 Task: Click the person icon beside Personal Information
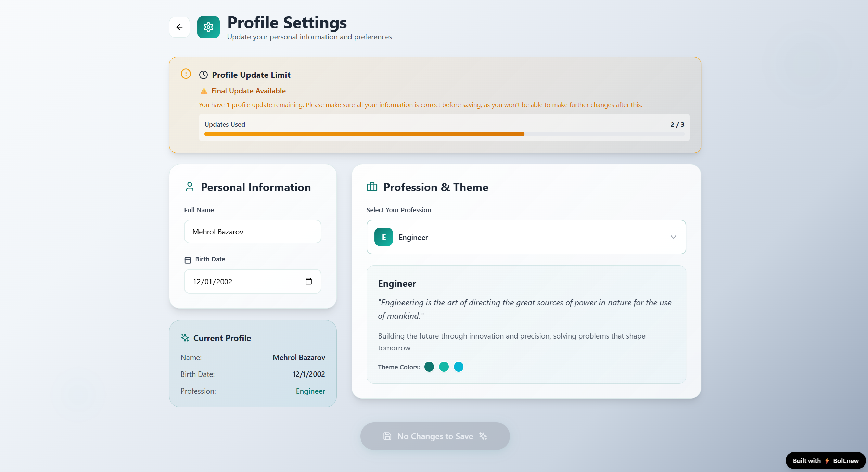(x=190, y=187)
